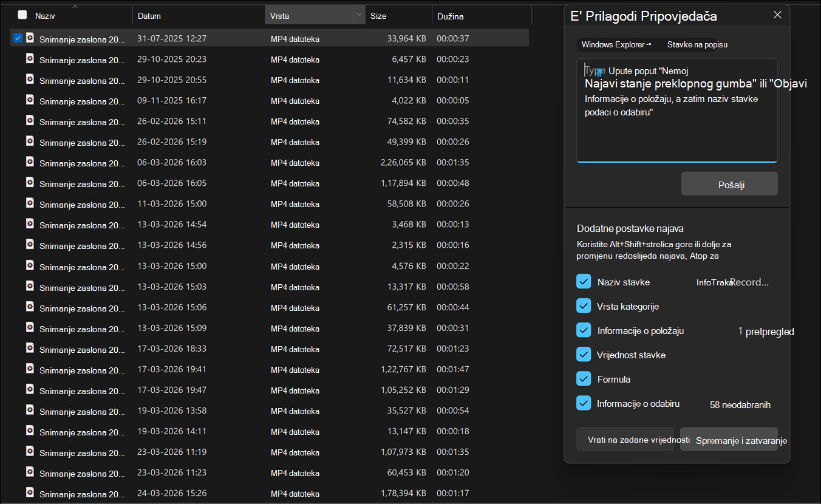Viewport: 821px width, 504px height.
Task: Click the file icon dated 17-03-2026 19:47
Action: [30, 389]
